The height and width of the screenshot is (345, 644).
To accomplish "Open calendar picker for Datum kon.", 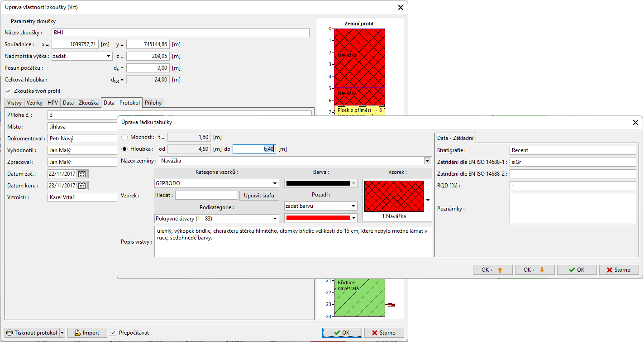I will point(82,186).
